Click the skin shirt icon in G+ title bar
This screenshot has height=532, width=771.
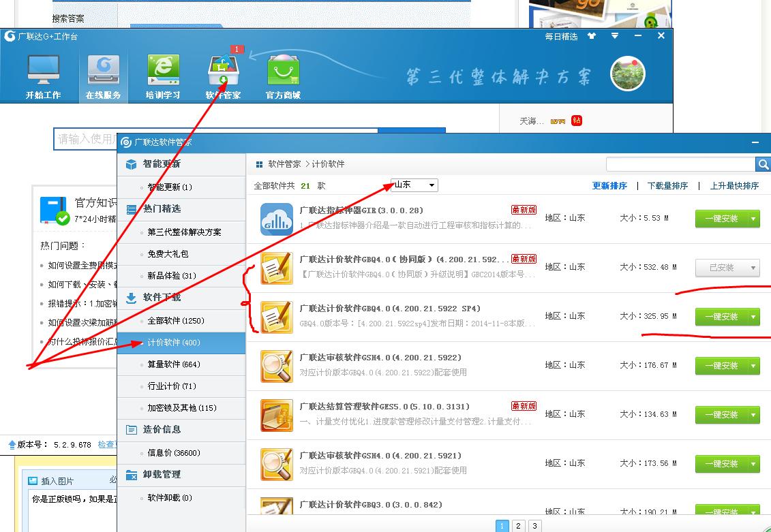pyautogui.click(x=592, y=36)
